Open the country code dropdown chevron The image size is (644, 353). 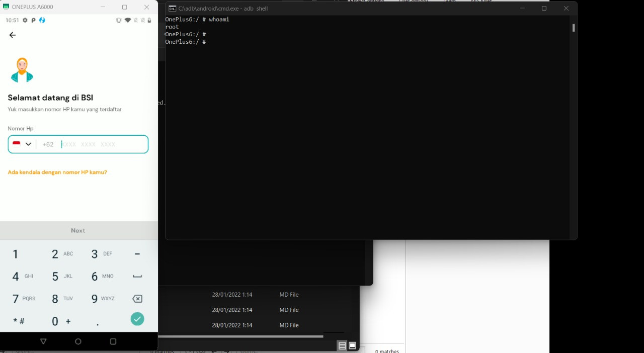click(x=29, y=144)
